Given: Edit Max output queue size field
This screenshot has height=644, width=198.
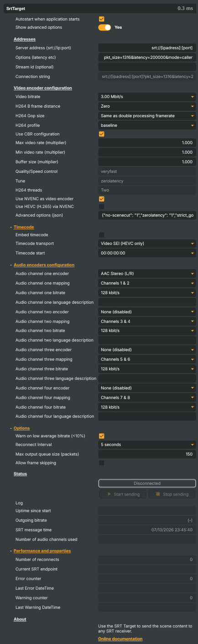Looking at the screenshot, I should point(147,454).
